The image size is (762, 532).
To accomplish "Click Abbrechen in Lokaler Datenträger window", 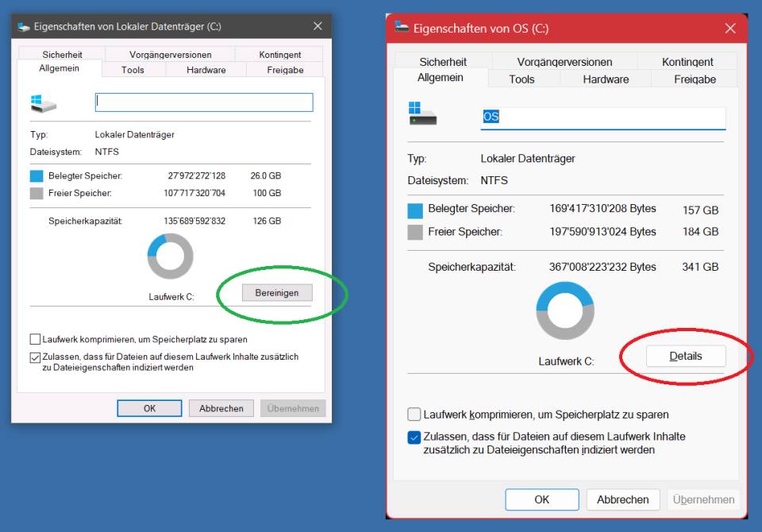I will tap(221, 408).
